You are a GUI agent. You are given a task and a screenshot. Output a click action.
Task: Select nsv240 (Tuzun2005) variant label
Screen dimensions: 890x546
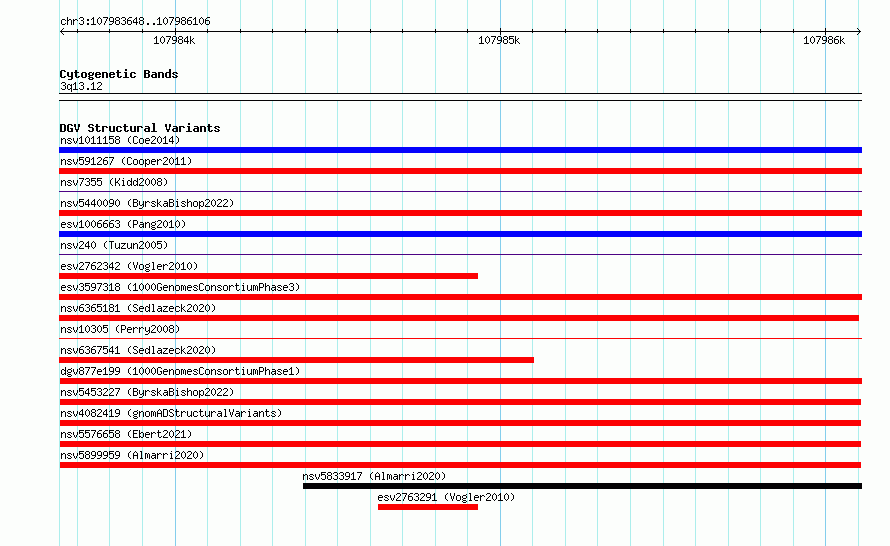point(114,245)
